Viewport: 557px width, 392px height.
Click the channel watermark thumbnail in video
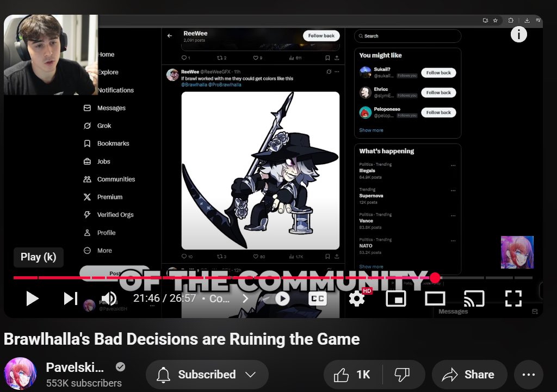click(x=517, y=252)
